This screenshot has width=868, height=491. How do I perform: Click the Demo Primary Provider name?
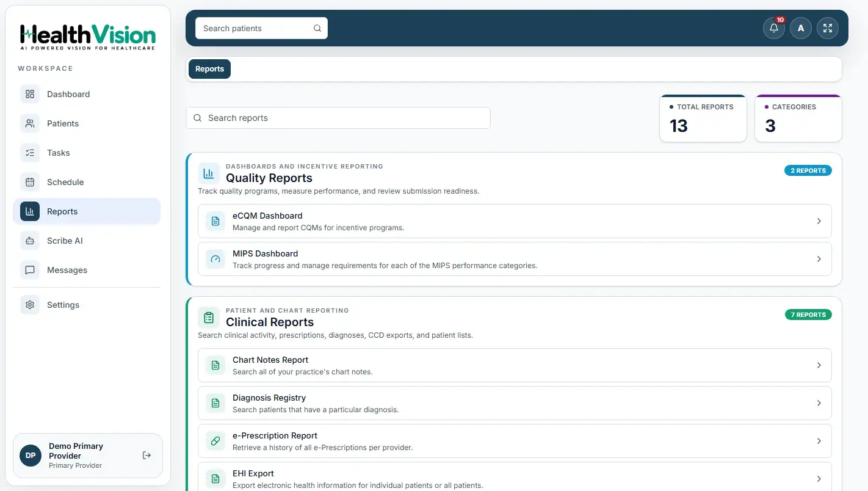click(76, 451)
